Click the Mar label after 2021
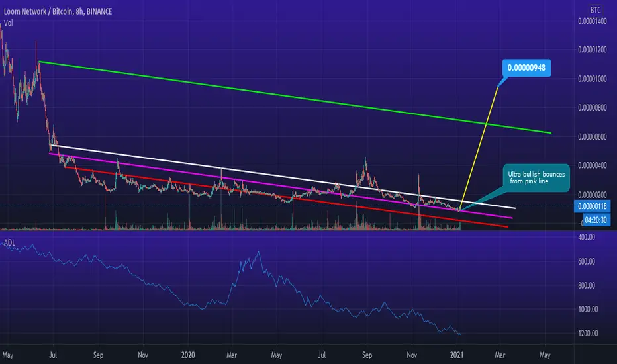Viewport: 617px width, 364px height. (500, 355)
